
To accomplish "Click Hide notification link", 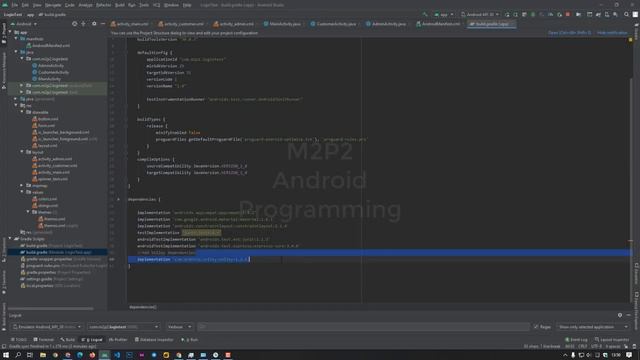I will point(612,33).
